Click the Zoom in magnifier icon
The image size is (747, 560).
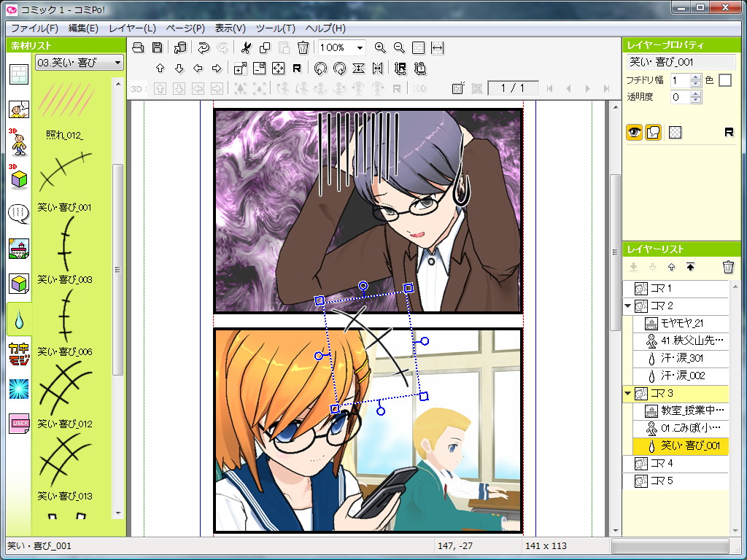[379, 47]
